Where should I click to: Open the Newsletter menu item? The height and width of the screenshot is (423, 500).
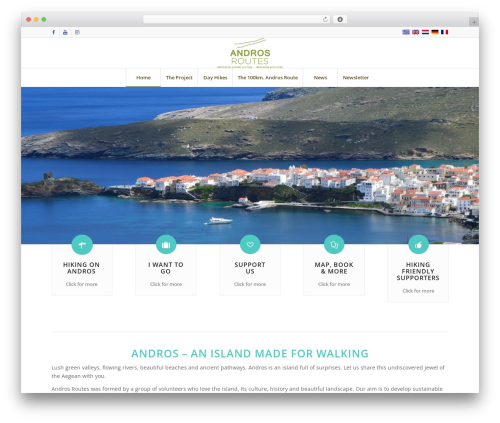356,78
